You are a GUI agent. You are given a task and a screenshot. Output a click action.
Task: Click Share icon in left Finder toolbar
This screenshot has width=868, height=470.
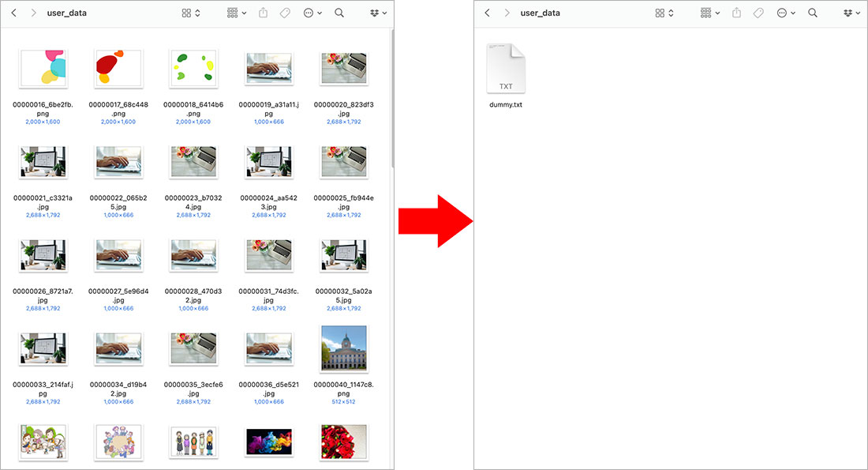[263, 13]
